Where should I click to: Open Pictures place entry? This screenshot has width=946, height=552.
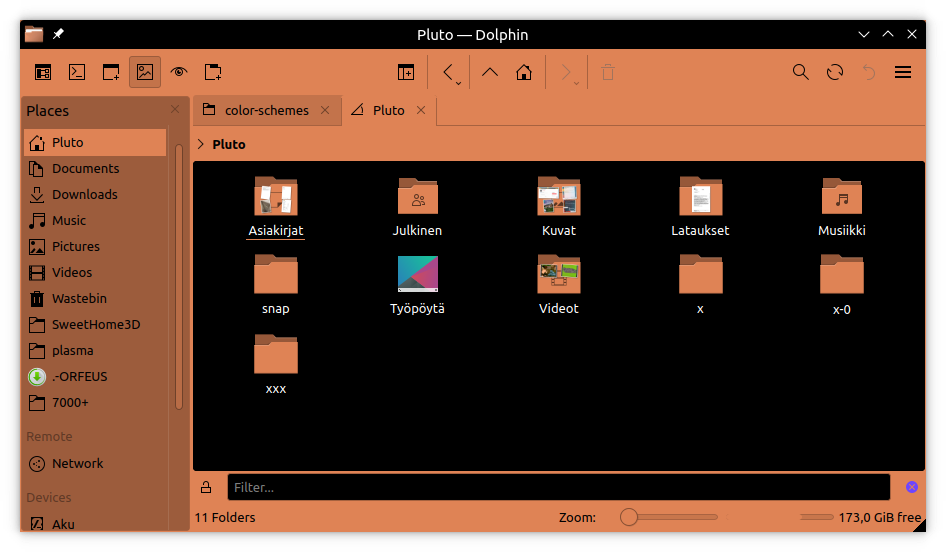[x=95, y=246]
